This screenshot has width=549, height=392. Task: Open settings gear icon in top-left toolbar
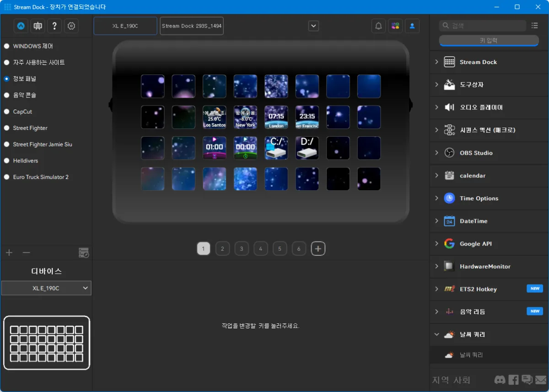[x=71, y=26]
